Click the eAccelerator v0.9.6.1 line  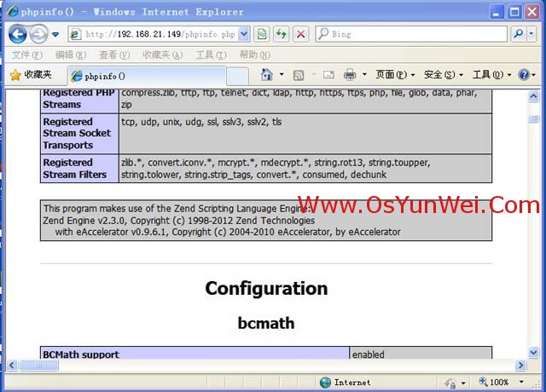[x=228, y=232]
